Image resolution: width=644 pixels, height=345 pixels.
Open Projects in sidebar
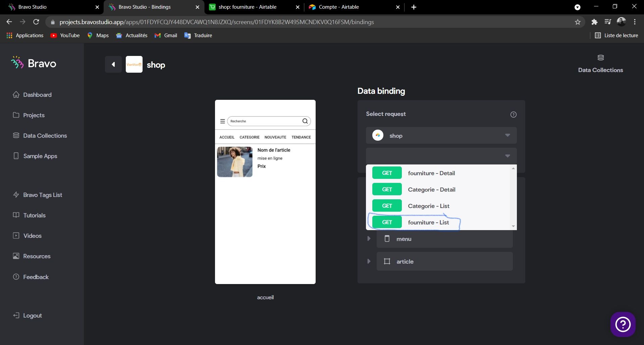tap(29, 115)
